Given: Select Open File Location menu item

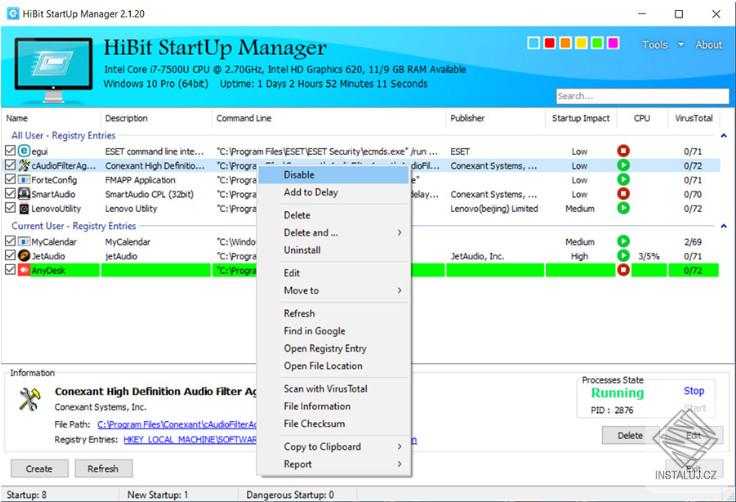Looking at the screenshot, I should click(335, 366).
